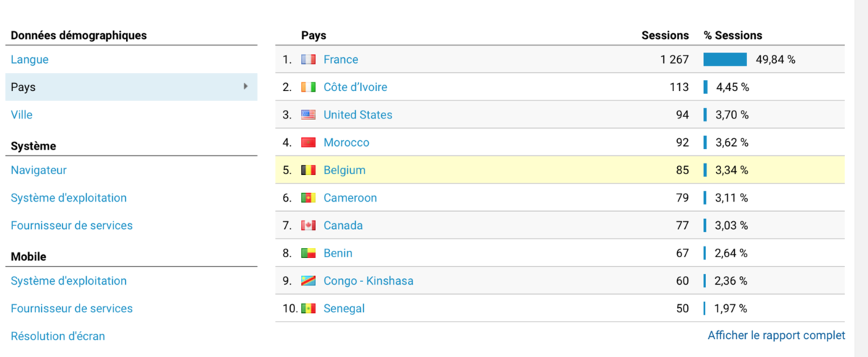Expand the Pays arrow in sidebar

tap(245, 87)
